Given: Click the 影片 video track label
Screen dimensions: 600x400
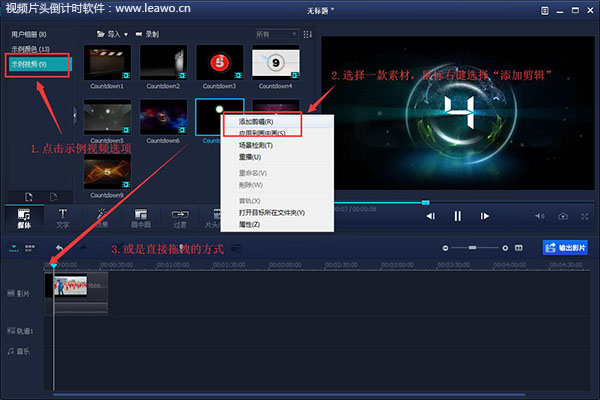Looking at the screenshot, I should 19,294.
